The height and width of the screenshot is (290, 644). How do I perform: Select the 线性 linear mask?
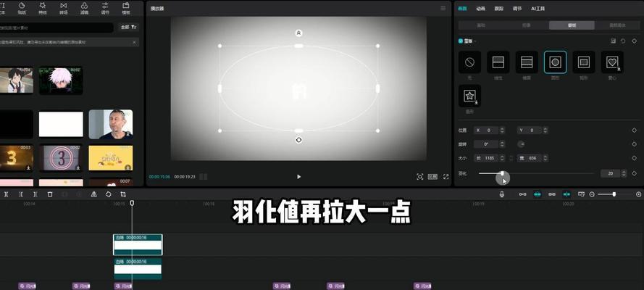click(498, 62)
